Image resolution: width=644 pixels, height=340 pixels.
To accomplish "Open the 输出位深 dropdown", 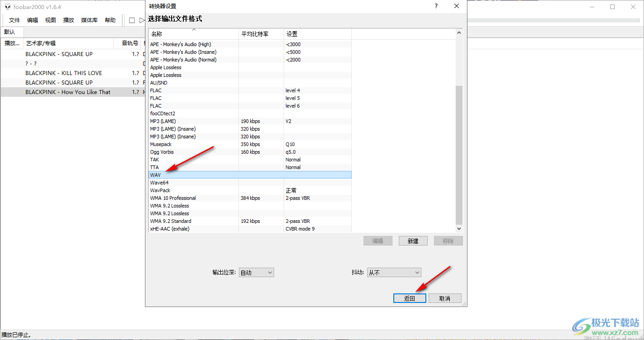I will (257, 273).
